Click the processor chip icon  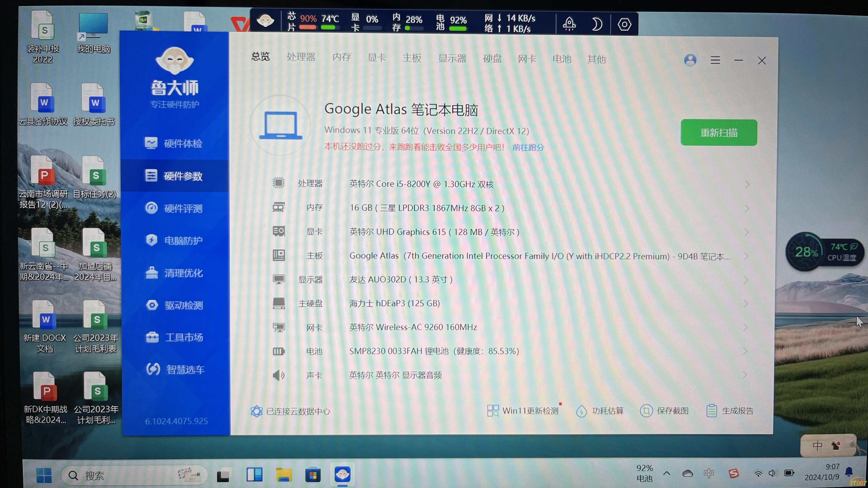pyautogui.click(x=279, y=183)
